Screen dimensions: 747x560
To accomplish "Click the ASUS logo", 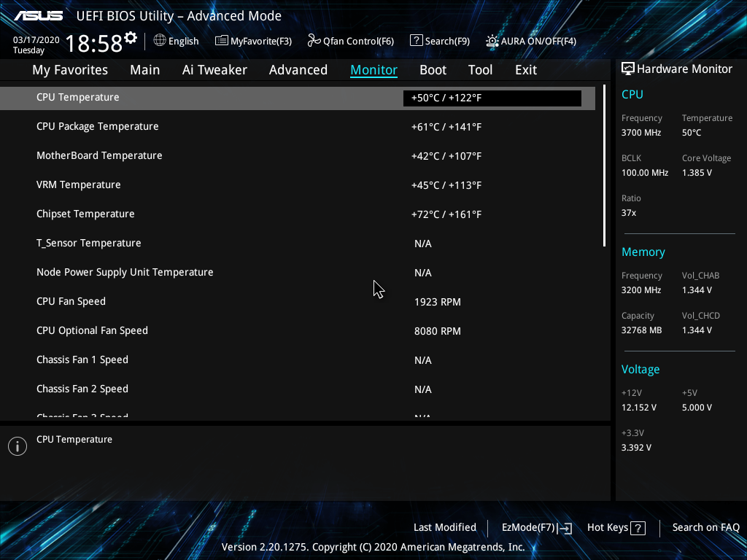I will [x=38, y=16].
